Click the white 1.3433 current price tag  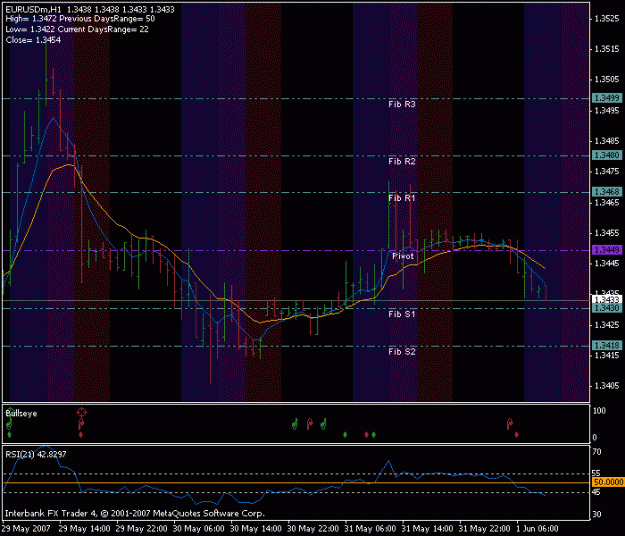pyautogui.click(x=607, y=300)
